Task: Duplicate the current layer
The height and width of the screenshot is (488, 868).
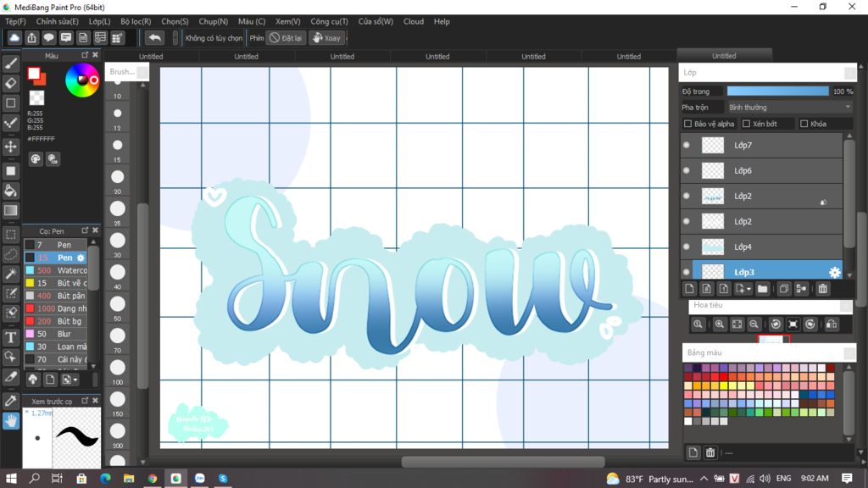Action: [784, 289]
